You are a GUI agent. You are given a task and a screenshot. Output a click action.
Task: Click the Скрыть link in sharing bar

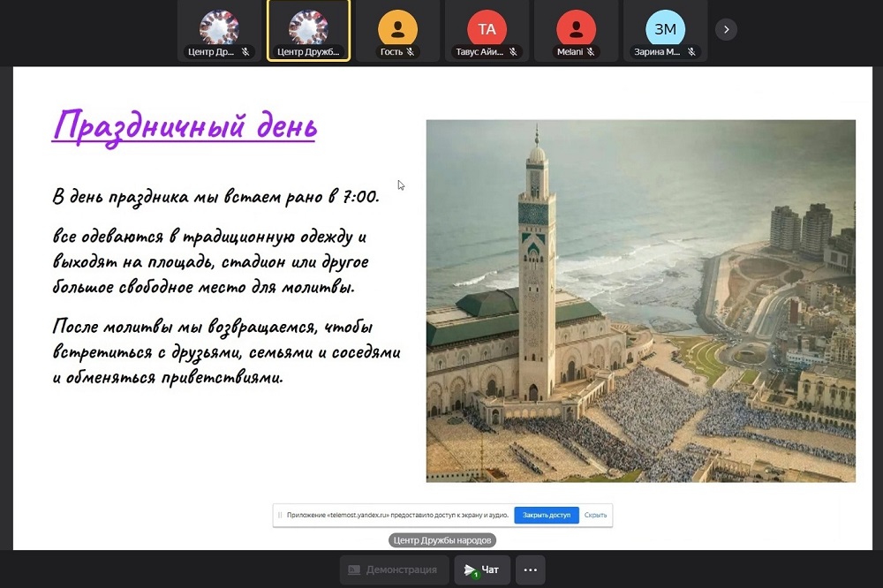coord(595,515)
